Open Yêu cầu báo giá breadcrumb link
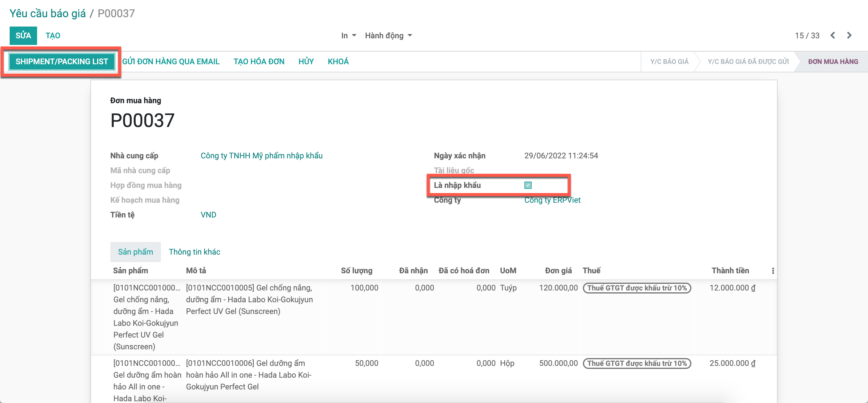This screenshot has height=403, width=868. click(x=48, y=14)
